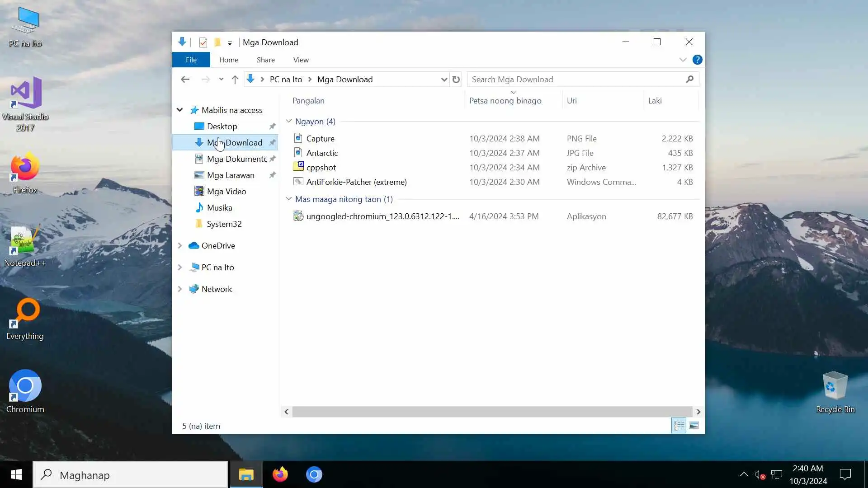Screen dimensions: 868x488
Task: Sort by the Laki column header
Action: tap(655, 101)
